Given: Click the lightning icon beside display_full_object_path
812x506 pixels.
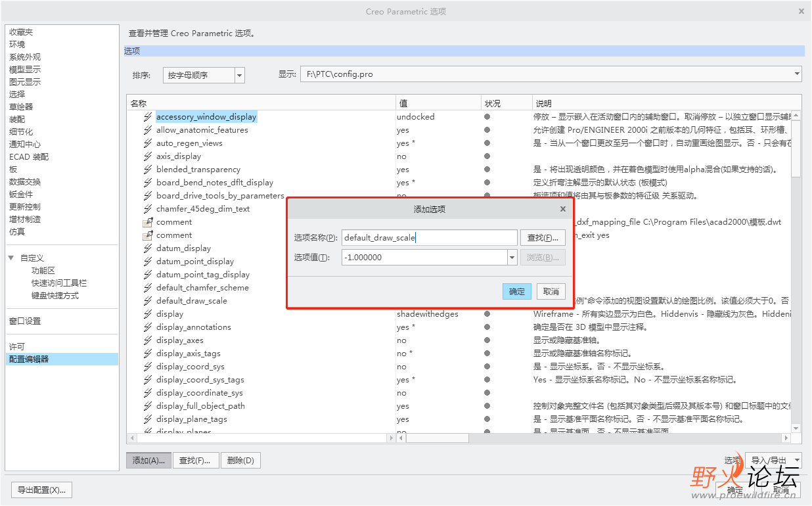Looking at the screenshot, I should click(148, 406).
